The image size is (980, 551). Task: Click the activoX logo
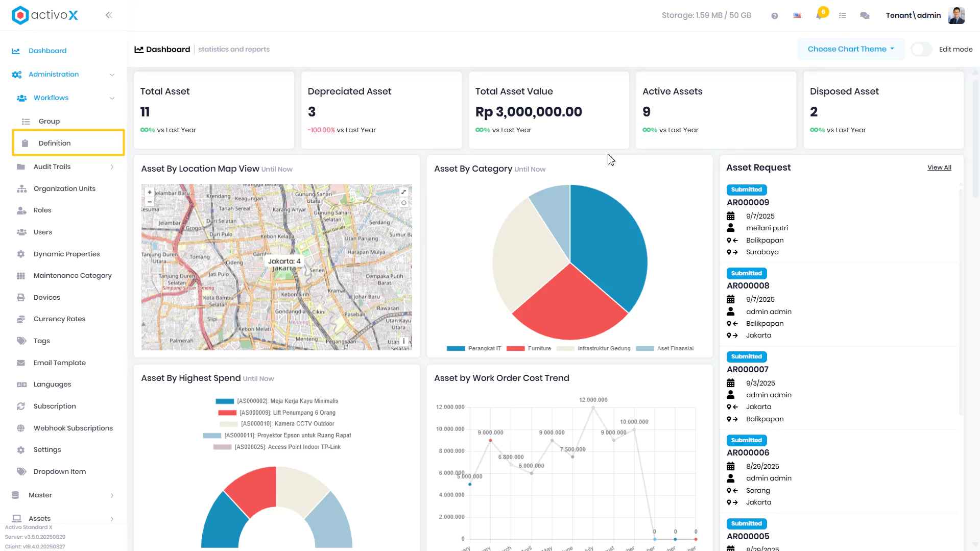coord(45,15)
